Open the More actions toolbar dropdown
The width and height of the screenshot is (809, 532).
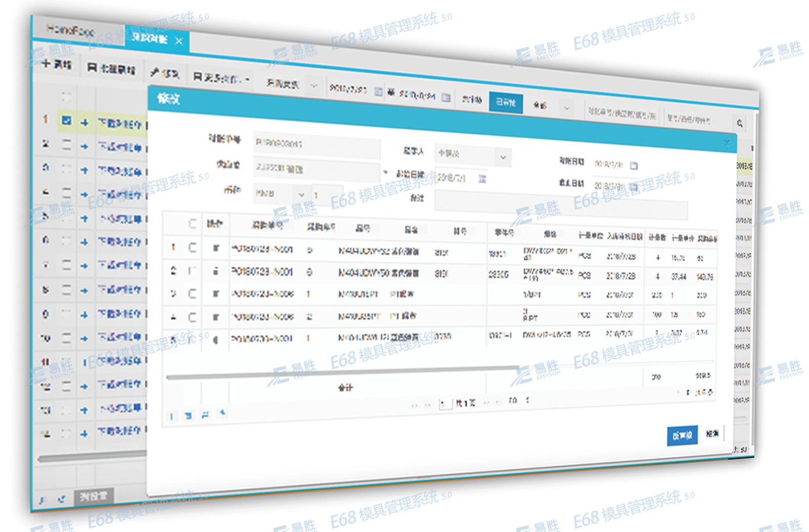[x=221, y=78]
